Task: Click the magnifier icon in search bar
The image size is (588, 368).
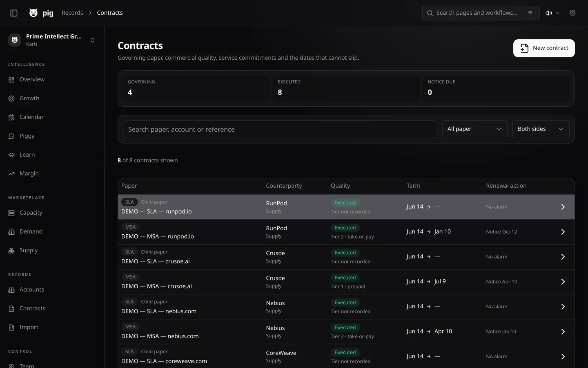Action: (x=430, y=13)
